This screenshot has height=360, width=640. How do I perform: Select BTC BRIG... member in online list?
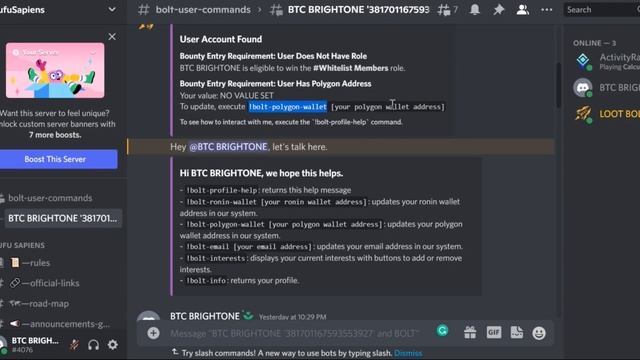[607, 87]
